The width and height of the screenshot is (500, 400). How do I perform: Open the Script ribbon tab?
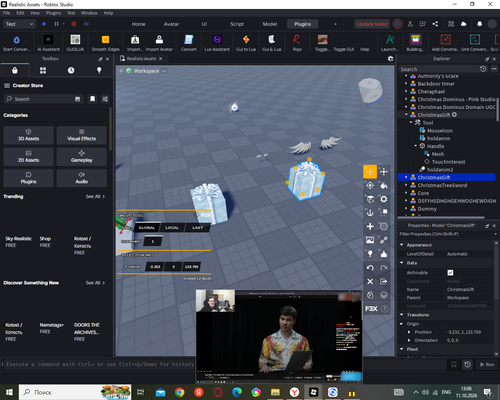click(237, 24)
